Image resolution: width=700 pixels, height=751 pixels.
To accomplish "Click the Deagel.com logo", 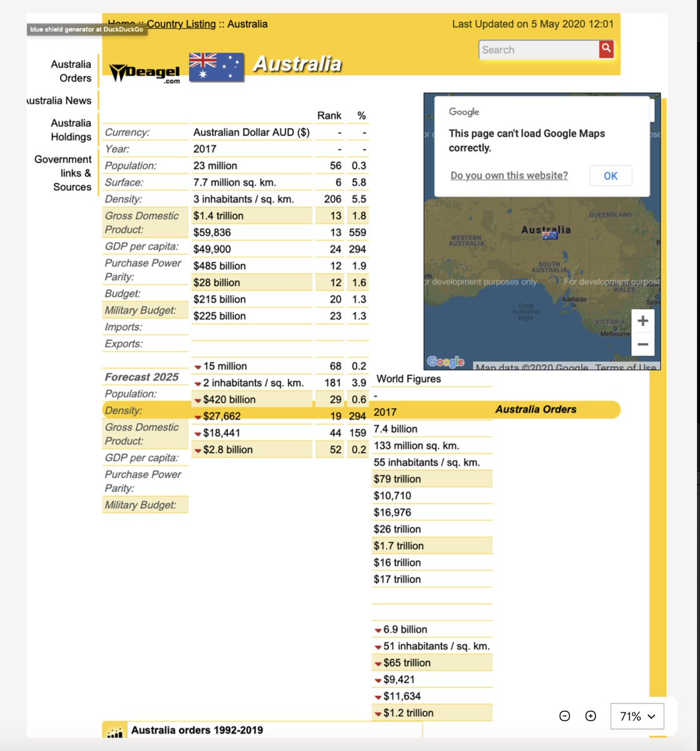I will click(145, 73).
